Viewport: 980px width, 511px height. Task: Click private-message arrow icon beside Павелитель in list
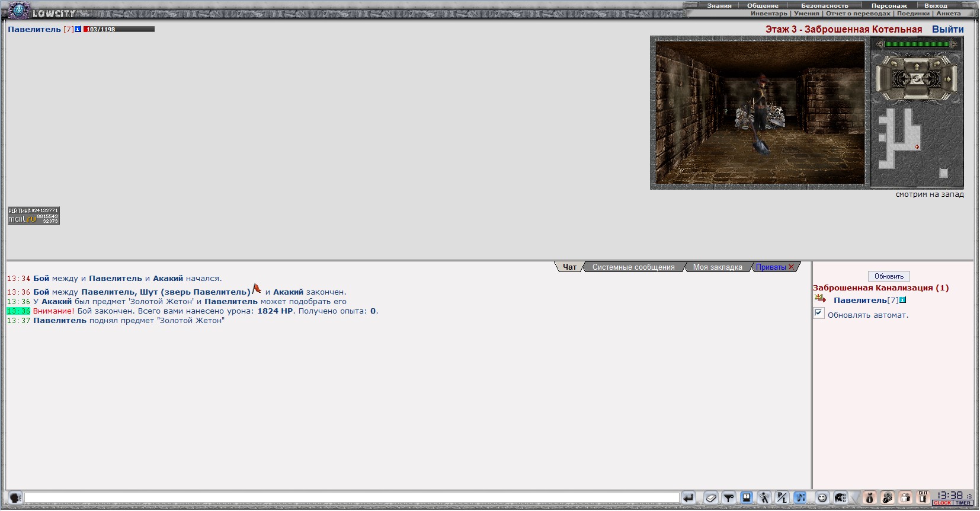click(x=820, y=299)
